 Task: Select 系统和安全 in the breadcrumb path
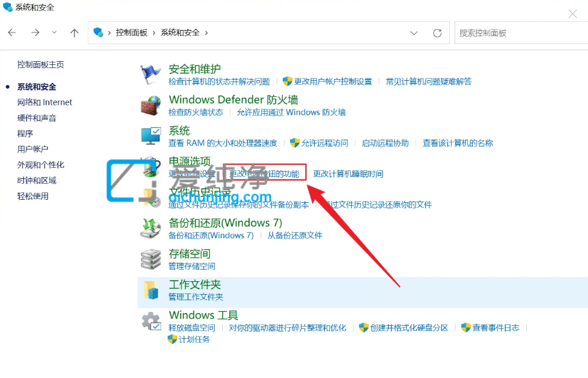(180, 32)
